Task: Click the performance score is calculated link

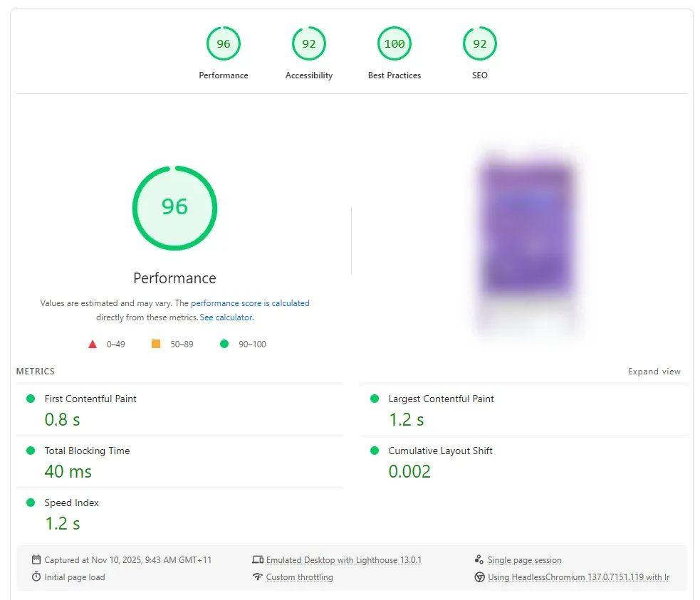Action: coord(250,302)
